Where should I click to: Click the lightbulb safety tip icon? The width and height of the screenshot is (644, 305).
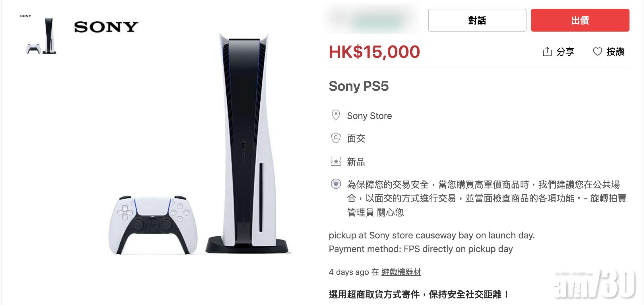click(336, 184)
